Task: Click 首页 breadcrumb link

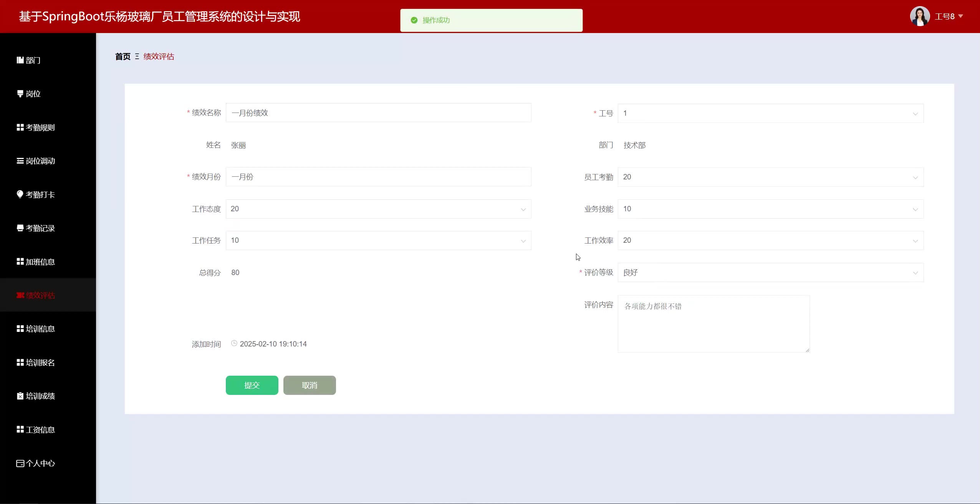Action: pyautogui.click(x=123, y=56)
